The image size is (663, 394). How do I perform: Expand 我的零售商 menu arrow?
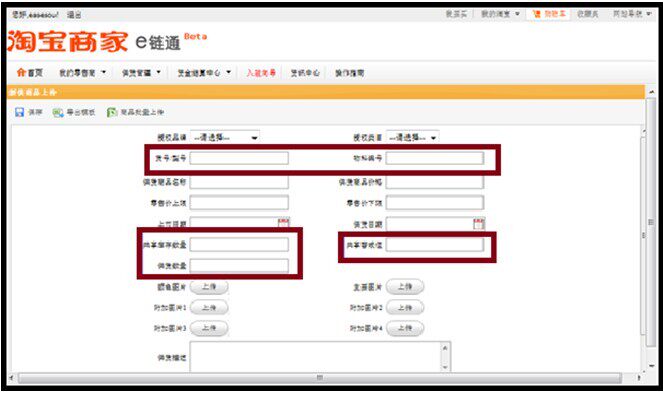(103, 72)
